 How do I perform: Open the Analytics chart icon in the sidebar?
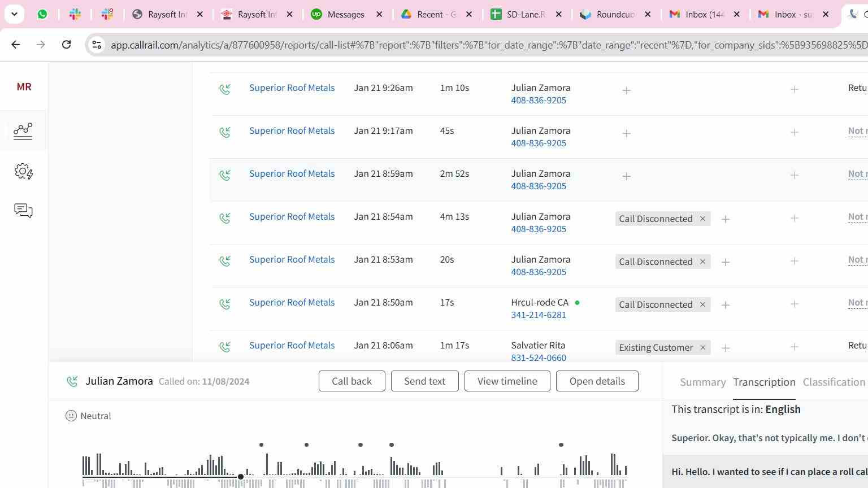click(23, 131)
